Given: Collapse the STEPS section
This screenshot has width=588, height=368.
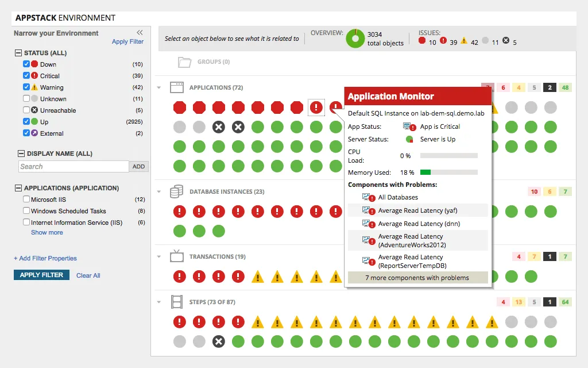Looking at the screenshot, I should coord(158,301).
